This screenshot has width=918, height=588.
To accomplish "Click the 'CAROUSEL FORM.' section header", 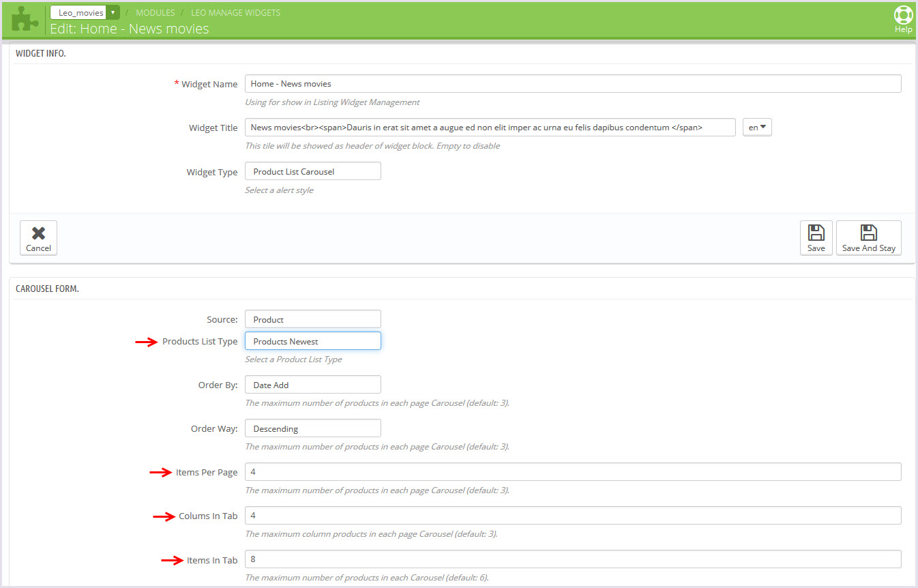I will (47, 289).
